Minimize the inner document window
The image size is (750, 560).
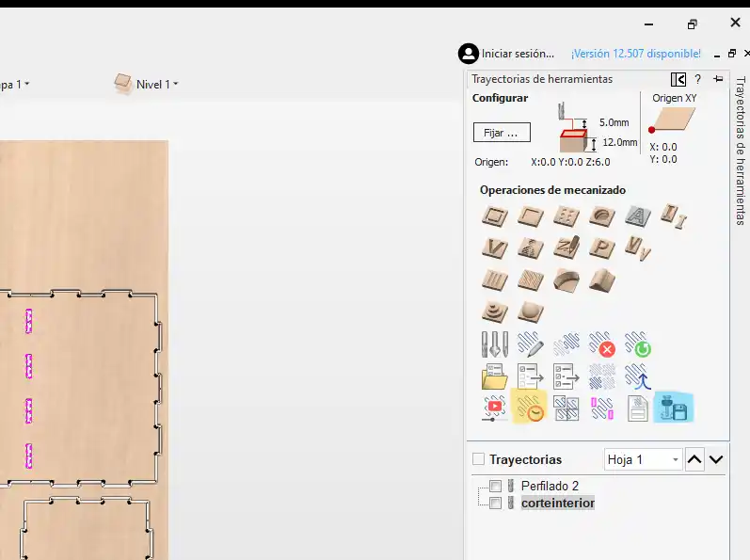pos(716,56)
